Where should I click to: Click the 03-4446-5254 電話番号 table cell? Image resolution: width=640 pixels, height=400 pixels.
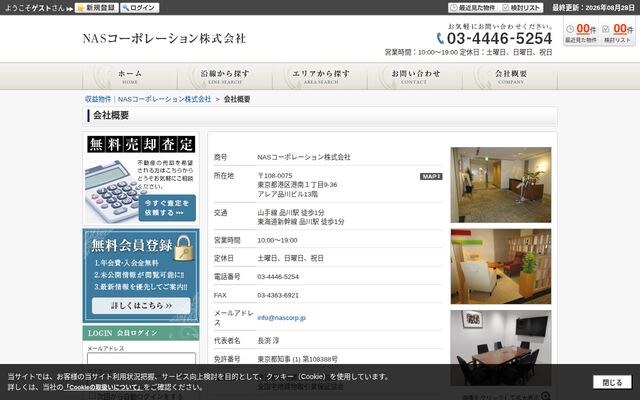tap(278, 277)
